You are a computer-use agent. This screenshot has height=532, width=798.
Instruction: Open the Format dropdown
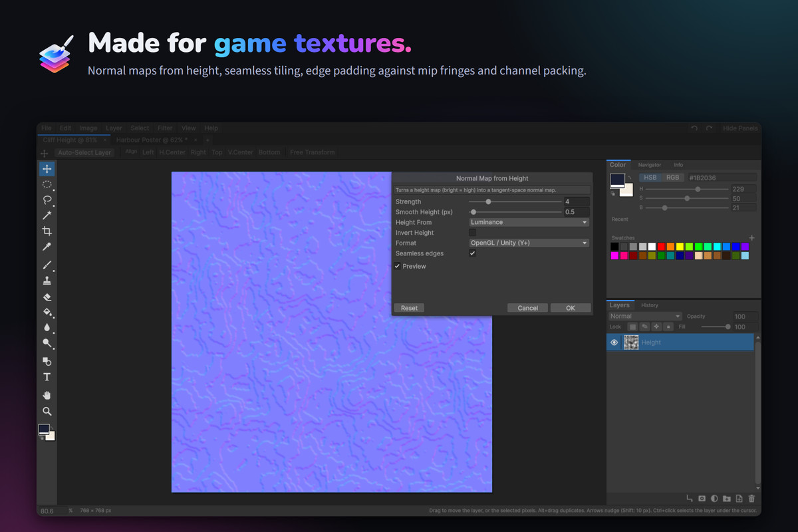pyautogui.click(x=529, y=243)
